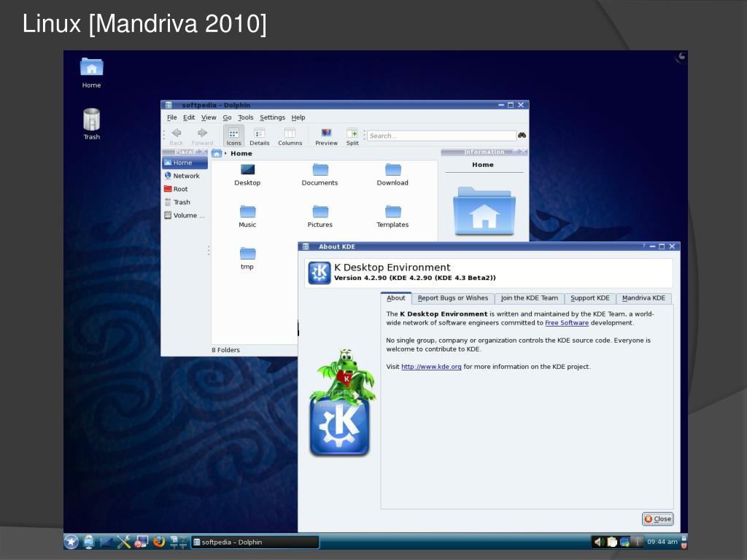747x560 pixels.
Task: Click the 8 Folders status text
Action: click(x=226, y=350)
